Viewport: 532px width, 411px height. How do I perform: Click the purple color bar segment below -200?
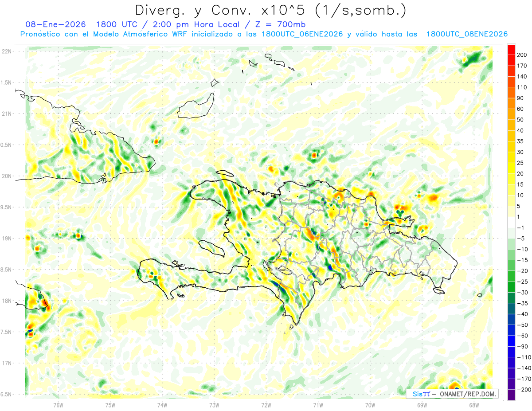pyautogui.click(x=511, y=395)
